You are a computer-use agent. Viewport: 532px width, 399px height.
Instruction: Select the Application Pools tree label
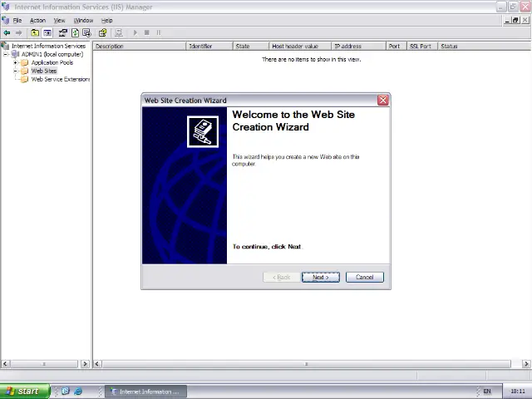(x=52, y=63)
